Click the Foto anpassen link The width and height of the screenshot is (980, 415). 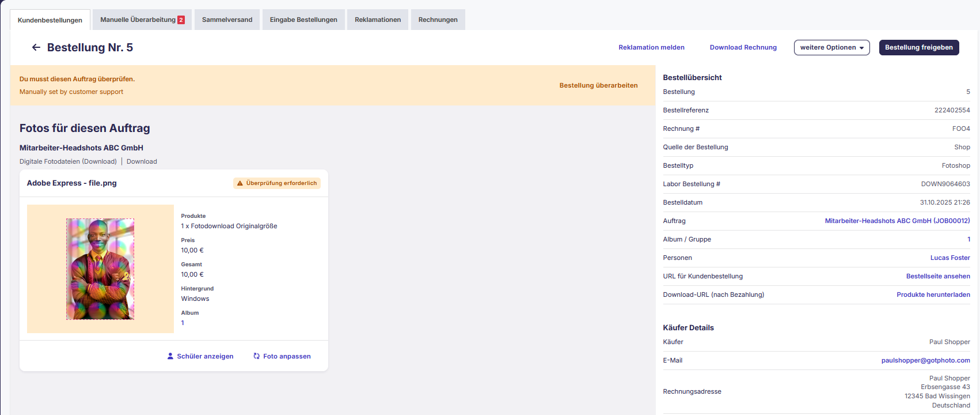click(282, 356)
